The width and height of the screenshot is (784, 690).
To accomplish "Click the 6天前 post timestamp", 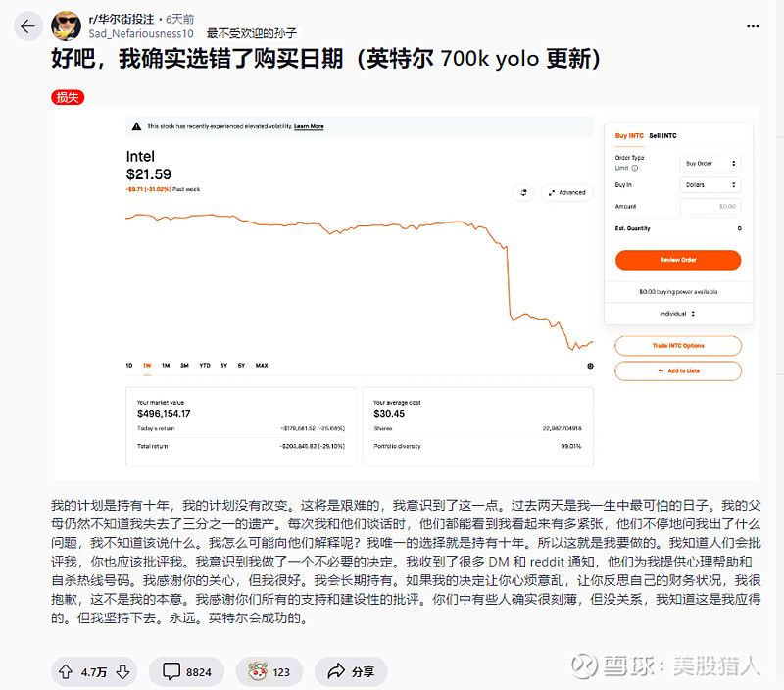I will click(179, 19).
